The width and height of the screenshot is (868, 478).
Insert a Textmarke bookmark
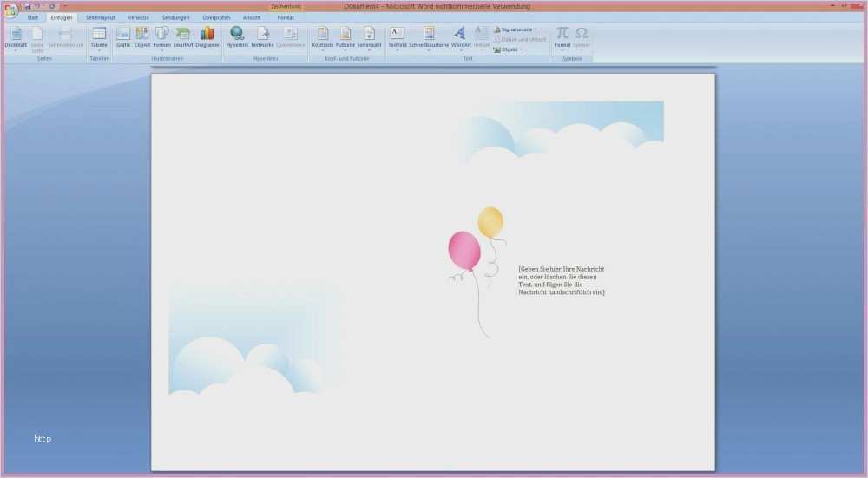pyautogui.click(x=262, y=36)
